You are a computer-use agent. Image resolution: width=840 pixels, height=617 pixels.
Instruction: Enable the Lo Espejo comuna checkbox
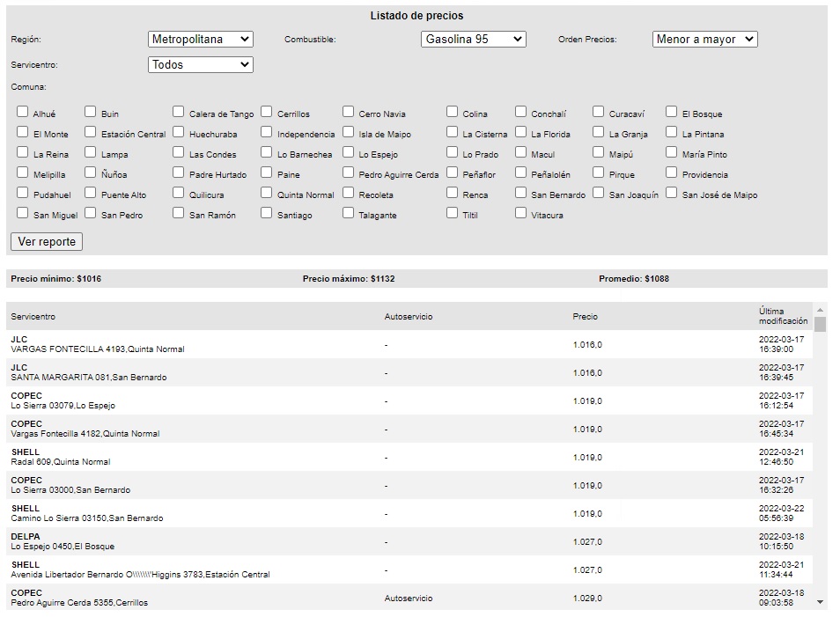pyautogui.click(x=349, y=153)
